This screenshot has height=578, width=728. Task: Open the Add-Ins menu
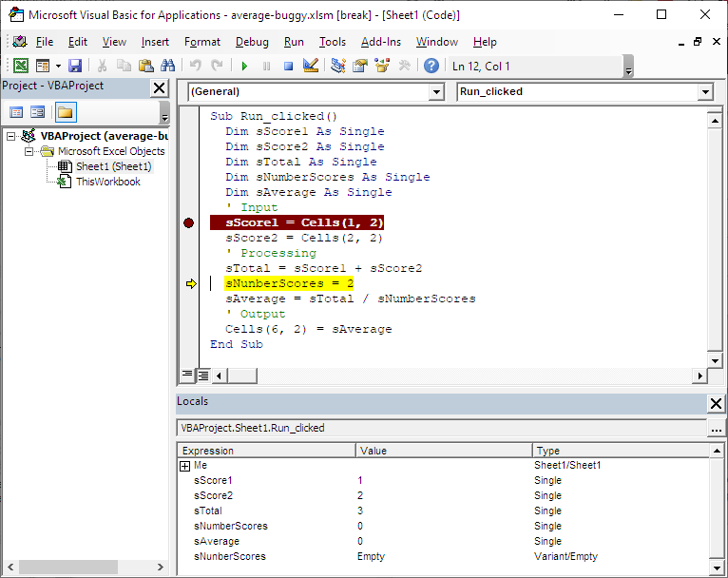pyautogui.click(x=381, y=42)
